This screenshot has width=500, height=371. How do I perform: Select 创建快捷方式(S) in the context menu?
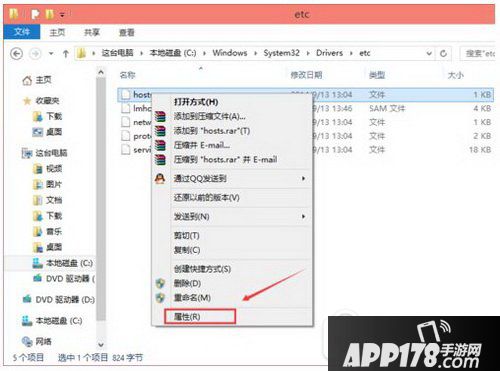click(x=202, y=269)
